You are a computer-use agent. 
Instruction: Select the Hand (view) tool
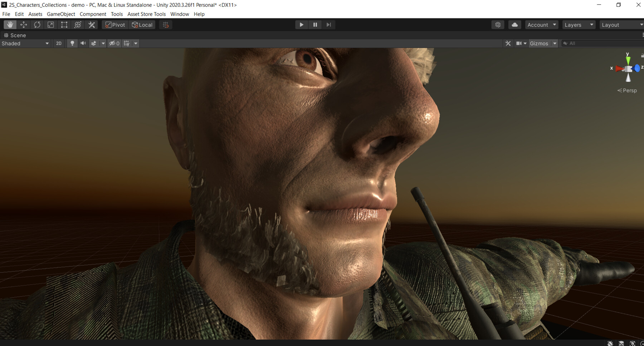pyautogui.click(x=10, y=25)
